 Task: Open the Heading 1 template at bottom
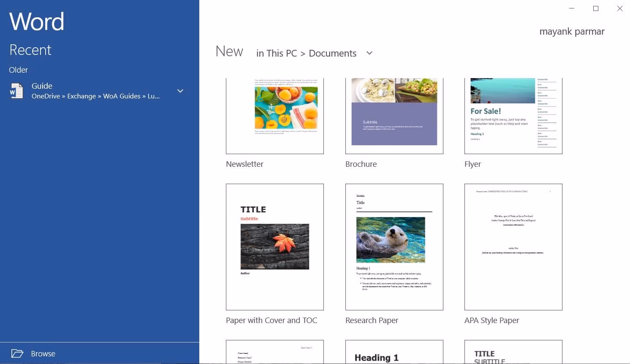(x=394, y=352)
